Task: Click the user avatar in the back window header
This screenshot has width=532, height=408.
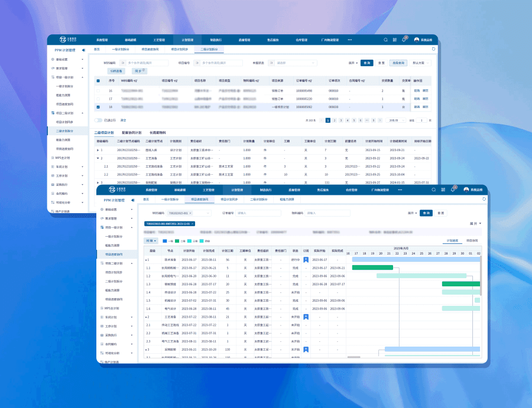Action: click(417, 40)
